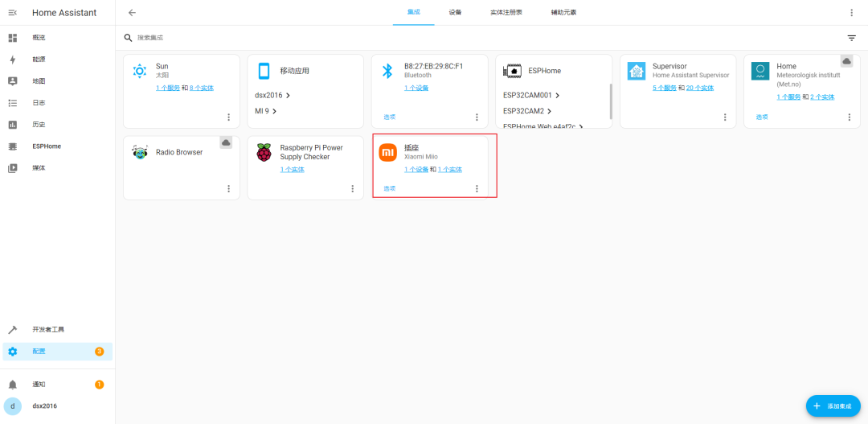Open Xiaomi Miio 1 个设备 link
This screenshot has width=868, height=424.
[x=416, y=170]
